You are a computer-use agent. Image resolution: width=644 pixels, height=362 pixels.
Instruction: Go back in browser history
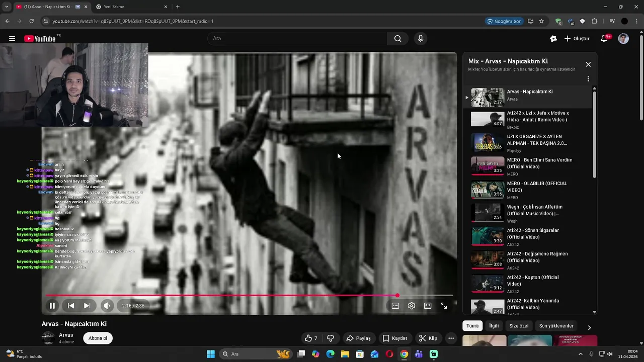tap(7, 21)
